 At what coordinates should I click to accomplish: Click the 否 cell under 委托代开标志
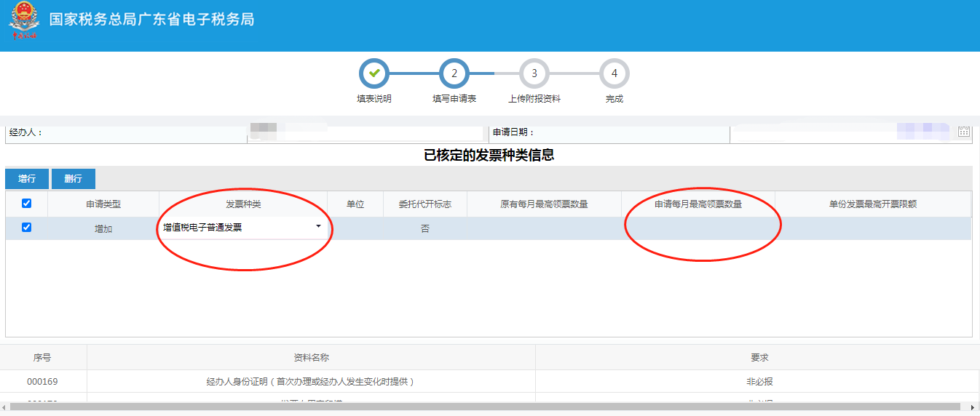pos(425,228)
